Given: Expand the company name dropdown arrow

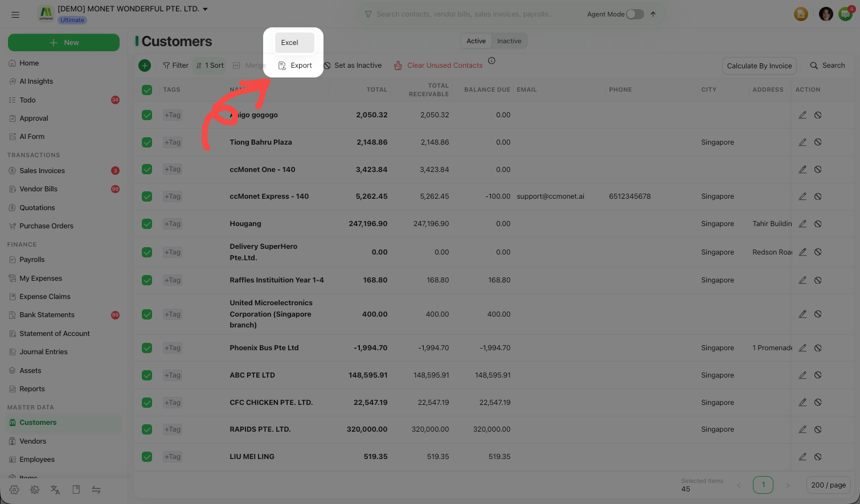Looking at the screenshot, I should pos(205,9).
